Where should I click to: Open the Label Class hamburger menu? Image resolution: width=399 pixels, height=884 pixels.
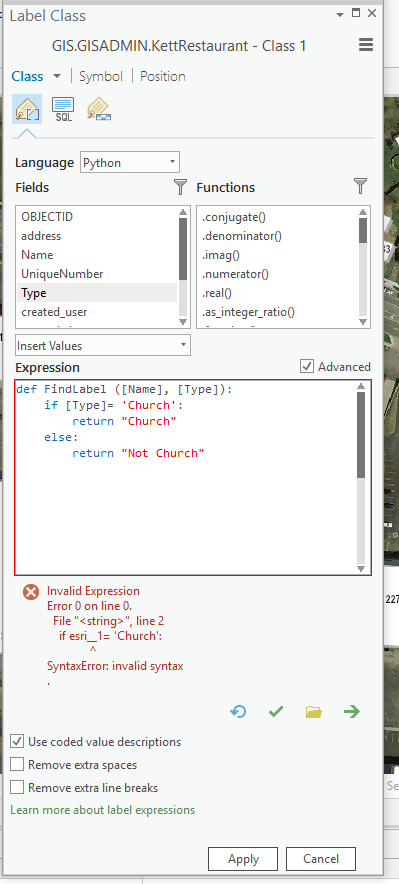(x=366, y=45)
